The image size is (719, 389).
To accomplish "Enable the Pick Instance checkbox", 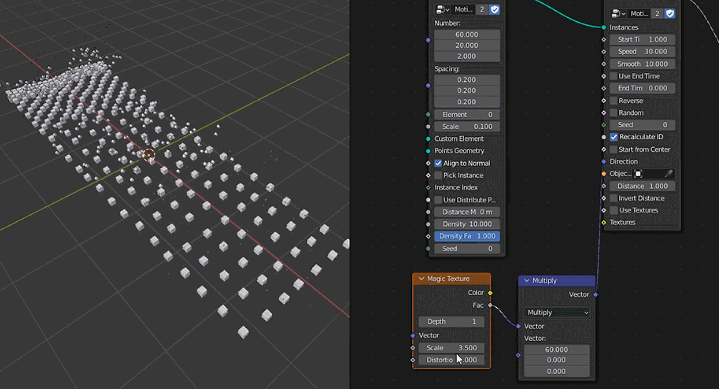I will click(438, 175).
